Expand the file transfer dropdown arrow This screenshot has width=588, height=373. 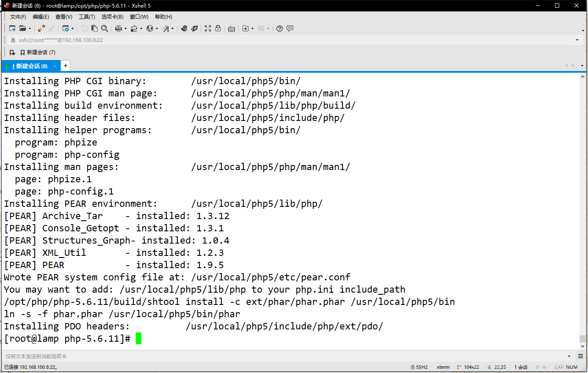(141, 29)
